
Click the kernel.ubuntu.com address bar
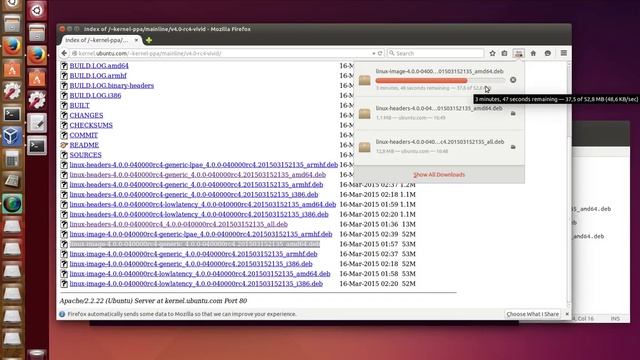tap(220, 53)
